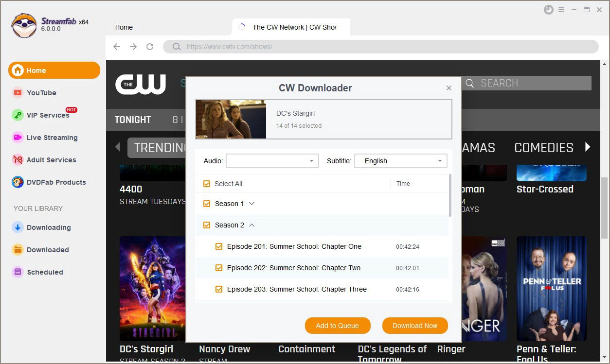Click the DVDFab Products icon
Image resolution: width=610 pixels, height=364 pixels.
[x=18, y=182]
